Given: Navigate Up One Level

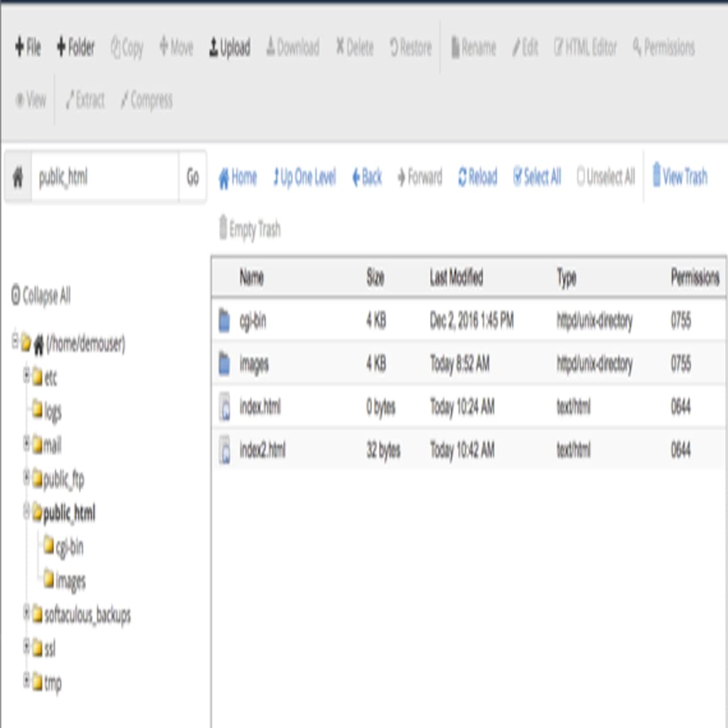Looking at the screenshot, I should (304, 177).
